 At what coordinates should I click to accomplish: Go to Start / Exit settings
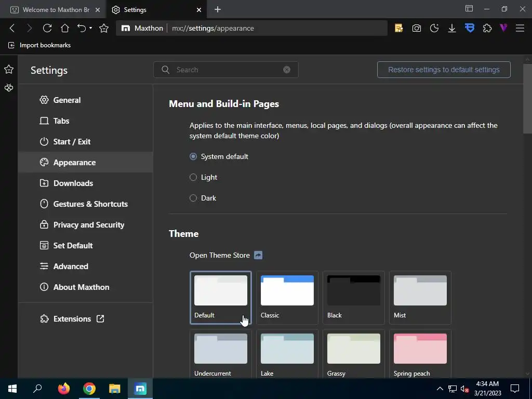85,141
